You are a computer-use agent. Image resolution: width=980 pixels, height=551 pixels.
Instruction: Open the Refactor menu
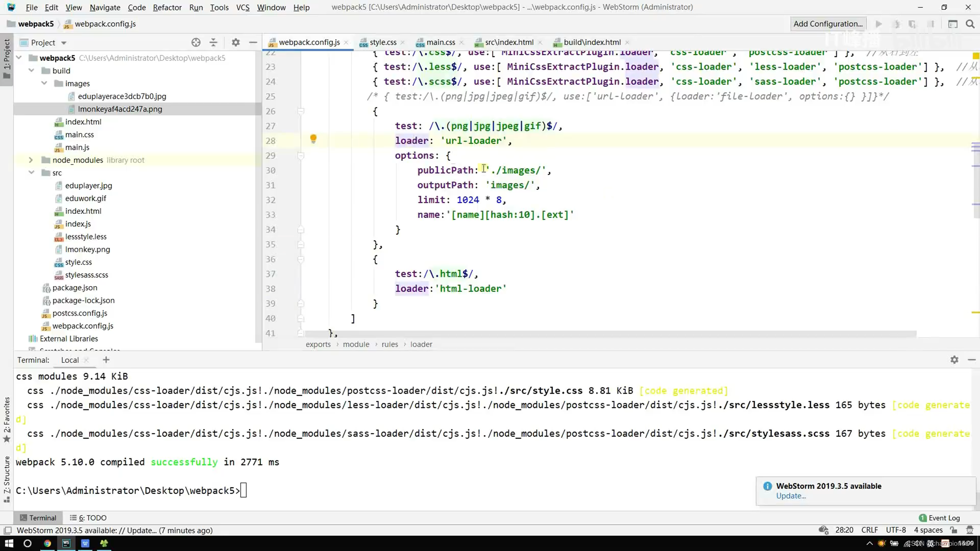pos(167,7)
